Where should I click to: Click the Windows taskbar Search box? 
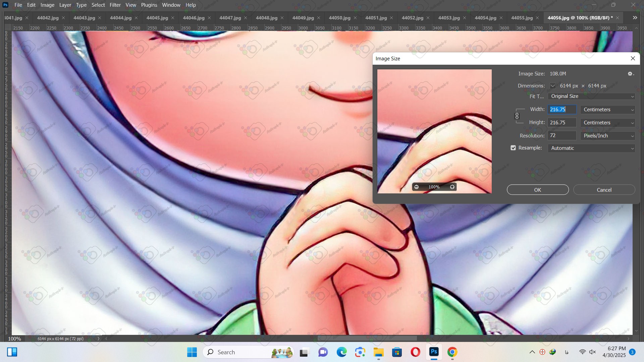[248, 352]
